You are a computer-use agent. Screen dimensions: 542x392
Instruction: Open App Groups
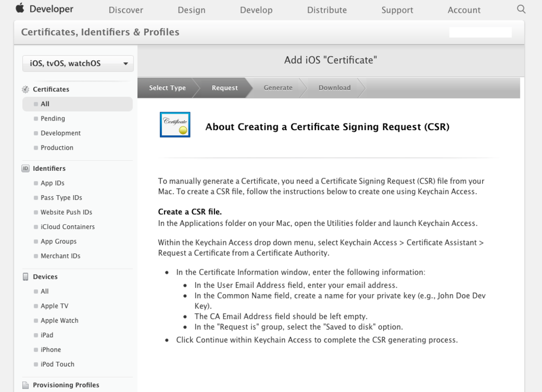point(58,241)
